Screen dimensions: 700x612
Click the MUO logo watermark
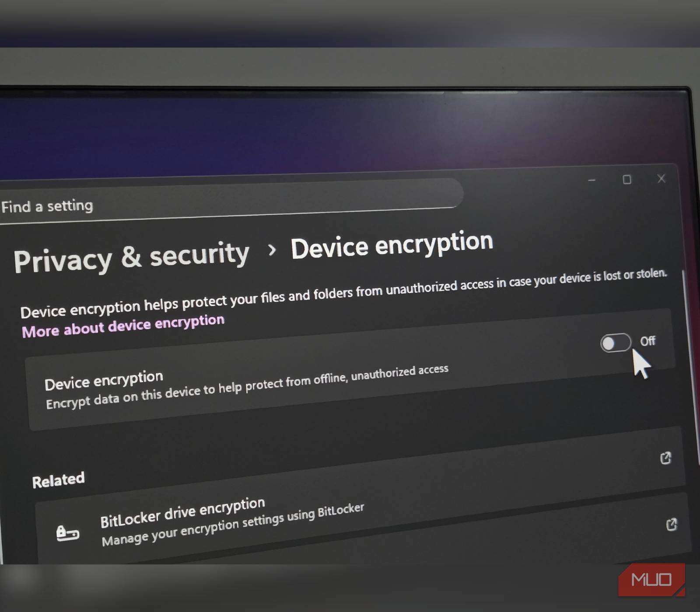tap(651, 580)
